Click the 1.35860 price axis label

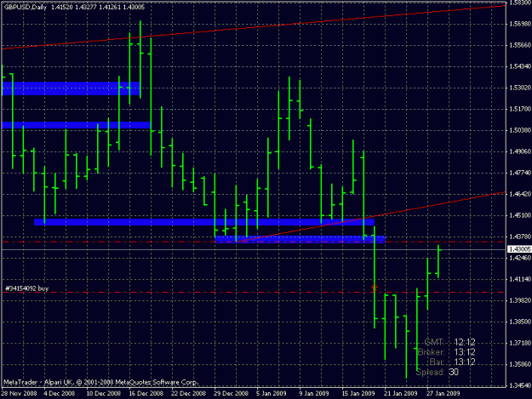pyautogui.click(x=520, y=364)
